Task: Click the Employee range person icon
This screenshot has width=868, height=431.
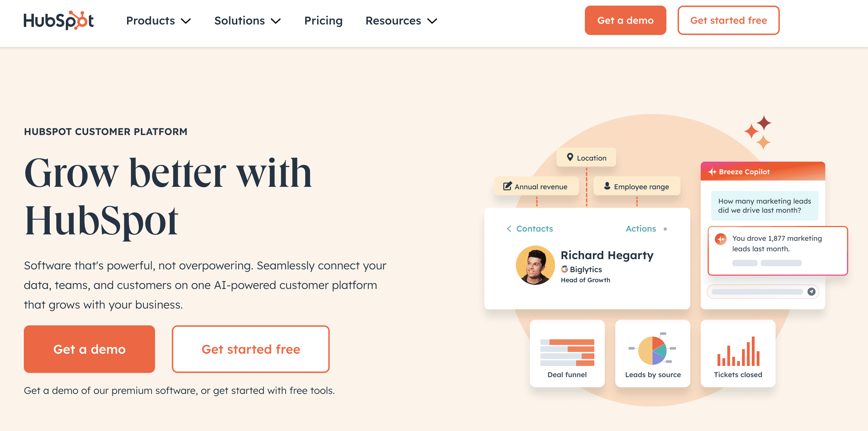Action: [607, 186]
